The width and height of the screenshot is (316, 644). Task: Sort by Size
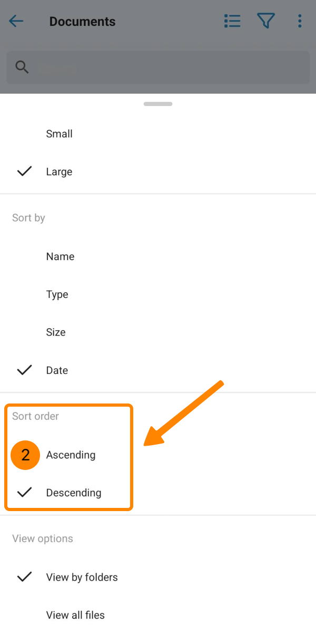[x=56, y=332]
